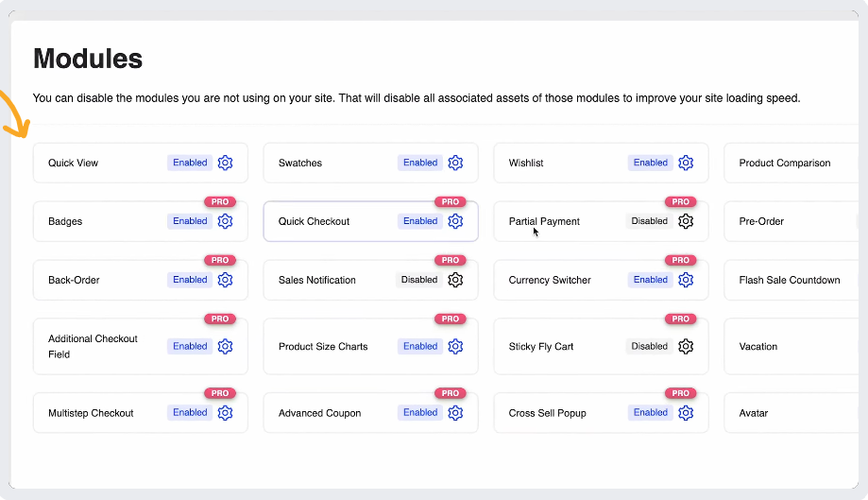Screen dimensions: 868x500
Task: Open Quick View settings gear
Action: [x=225, y=163]
